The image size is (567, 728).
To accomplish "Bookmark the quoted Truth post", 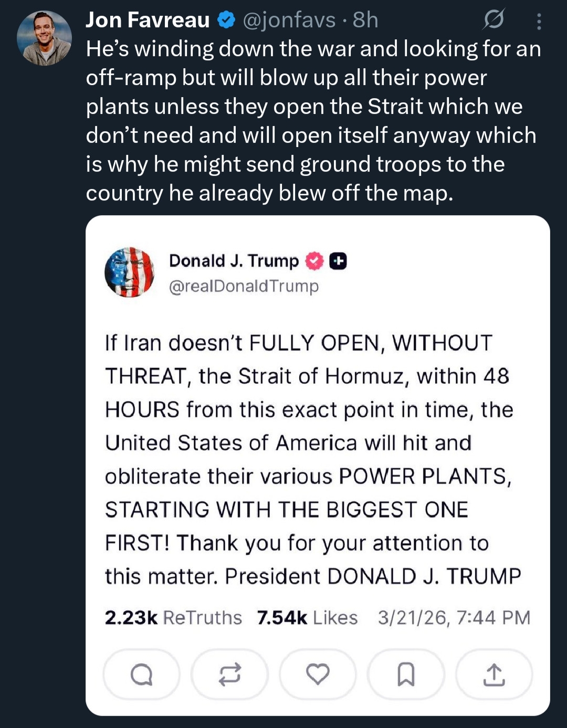I will 406,674.
